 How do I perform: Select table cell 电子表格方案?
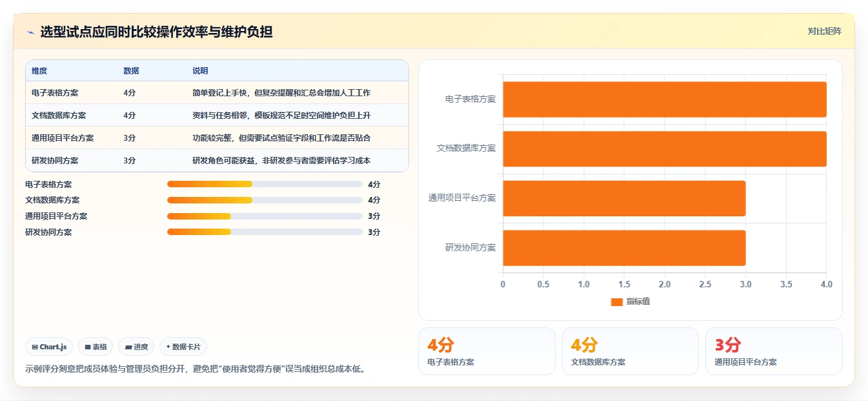55,93
